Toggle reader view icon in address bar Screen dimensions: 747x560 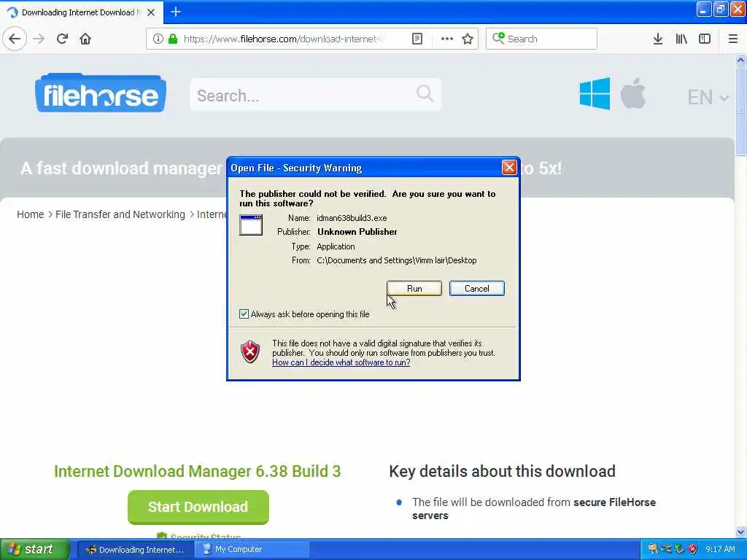pyautogui.click(x=417, y=39)
